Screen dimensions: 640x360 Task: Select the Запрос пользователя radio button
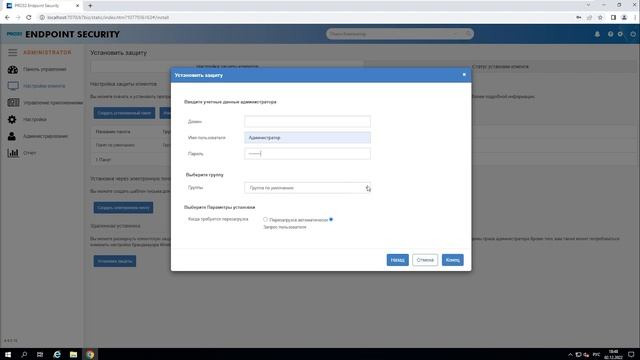331,220
